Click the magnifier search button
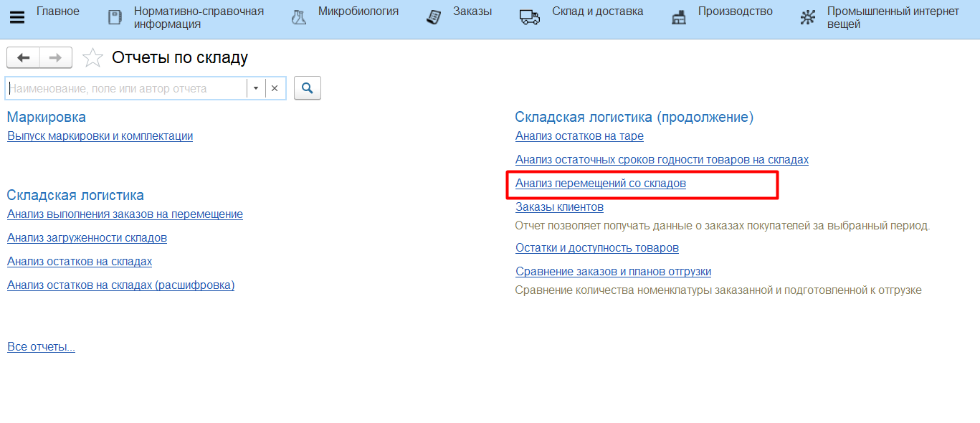Viewport: 980px width, 423px height. tap(308, 88)
